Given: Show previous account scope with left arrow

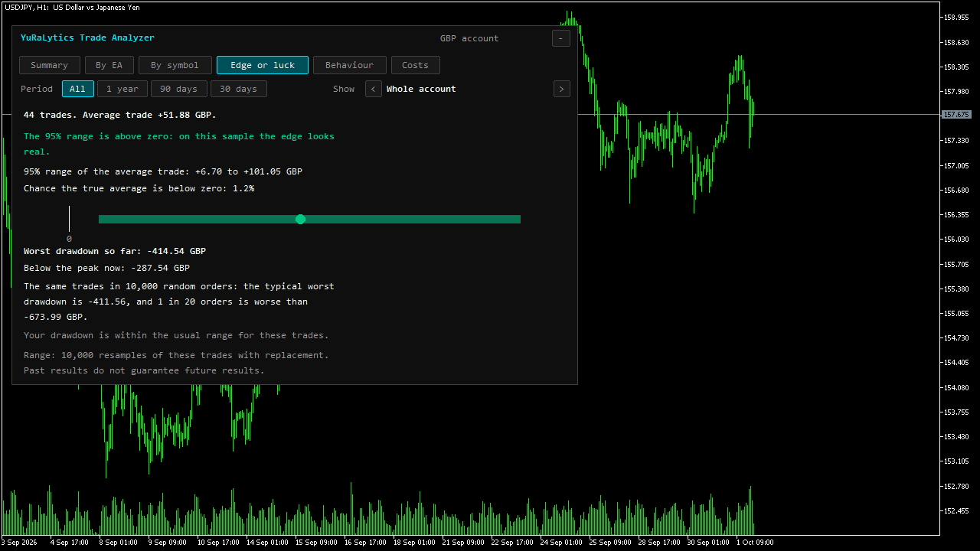Looking at the screenshot, I should pyautogui.click(x=374, y=89).
